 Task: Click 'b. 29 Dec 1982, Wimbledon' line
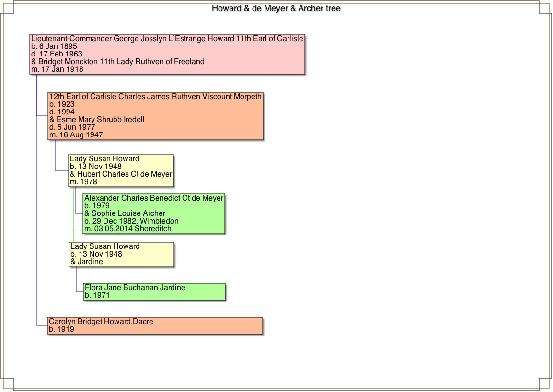[x=132, y=221]
